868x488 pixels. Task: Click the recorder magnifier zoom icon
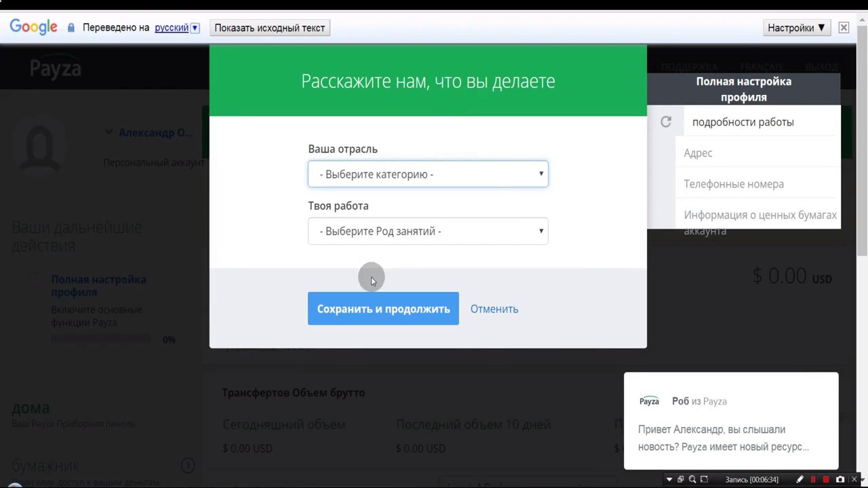click(692, 479)
